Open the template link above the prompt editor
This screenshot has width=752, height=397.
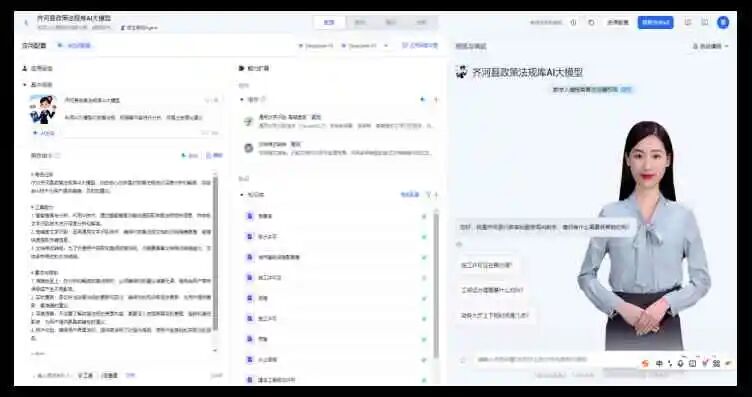(214, 155)
